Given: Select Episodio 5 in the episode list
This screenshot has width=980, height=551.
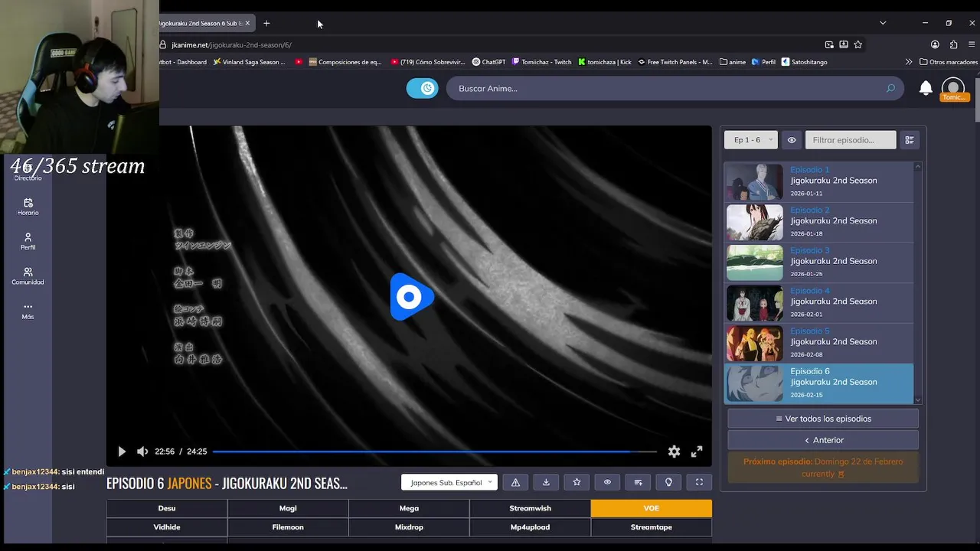Looking at the screenshot, I should [x=818, y=343].
